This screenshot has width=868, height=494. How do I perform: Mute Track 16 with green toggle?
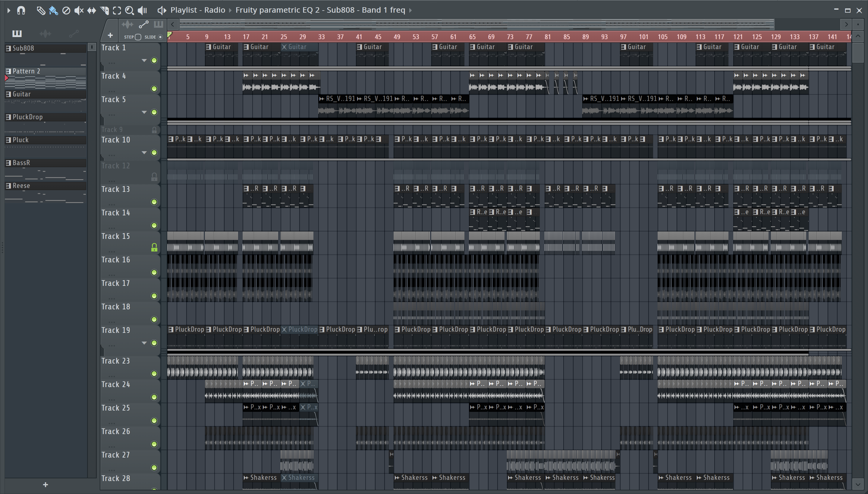pyautogui.click(x=154, y=272)
